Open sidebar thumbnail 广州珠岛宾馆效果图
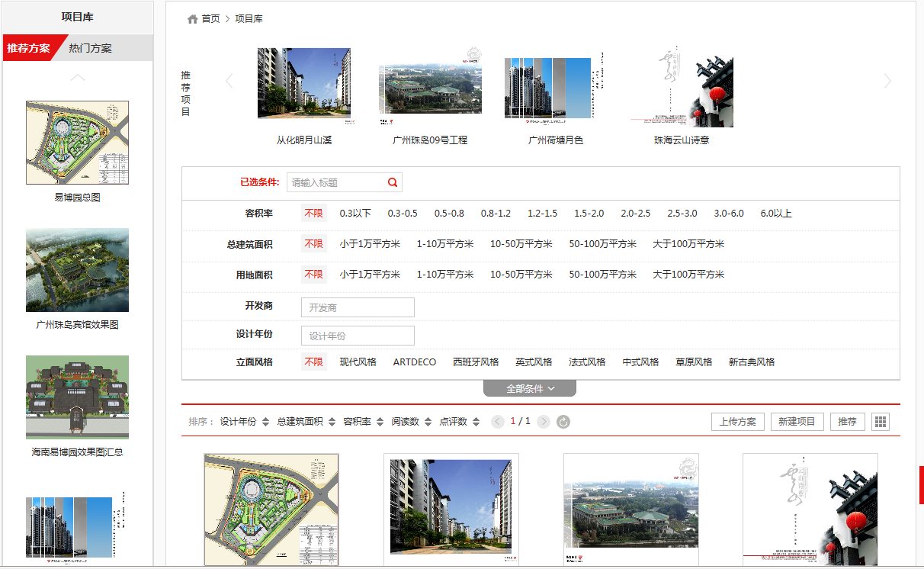 pyautogui.click(x=77, y=270)
